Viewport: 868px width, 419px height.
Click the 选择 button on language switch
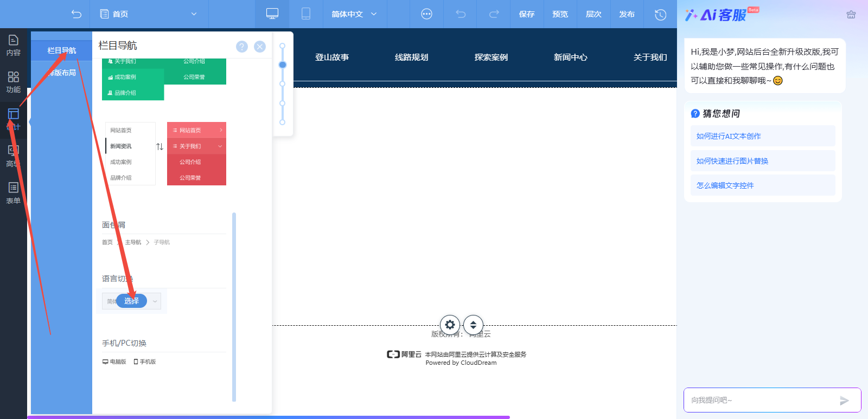click(132, 301)
